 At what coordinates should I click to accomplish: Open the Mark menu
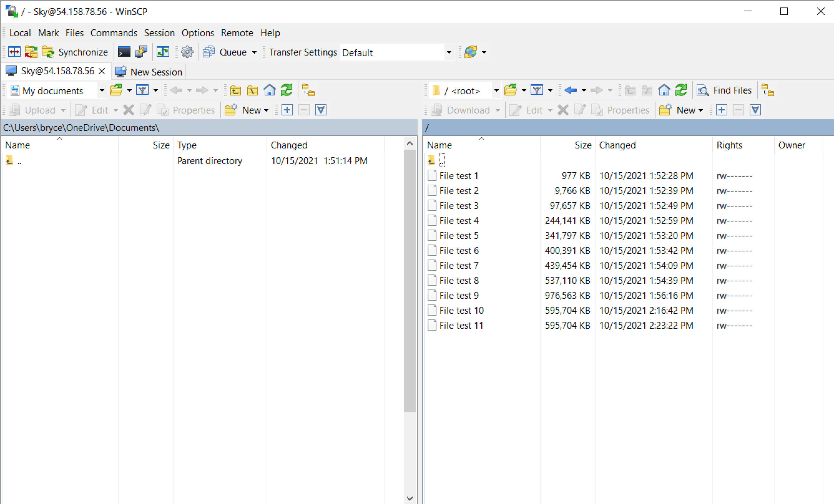click(48, 33)
